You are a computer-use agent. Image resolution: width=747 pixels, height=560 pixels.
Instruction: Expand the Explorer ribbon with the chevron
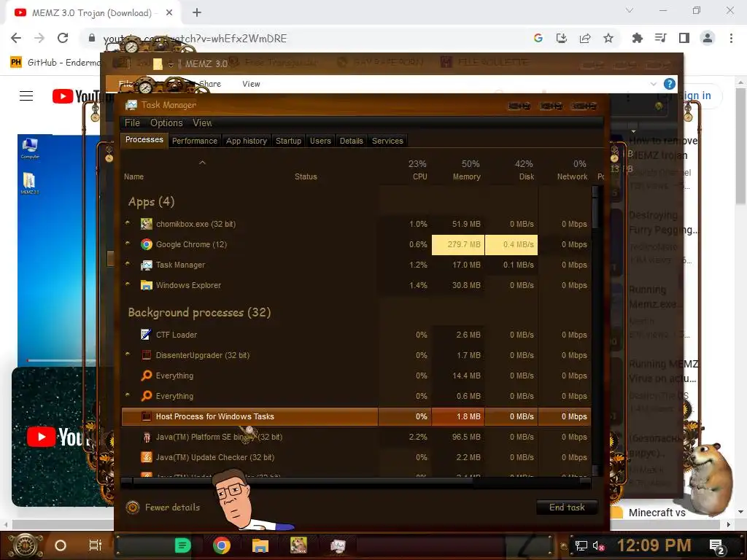pyautogui.click(x=653, y=84)
